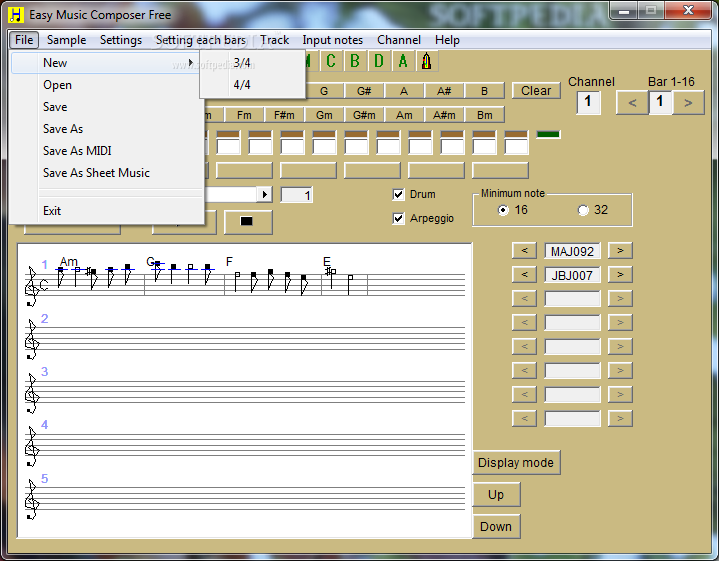Select the green D toolbar icon

(x=379, y=61)
